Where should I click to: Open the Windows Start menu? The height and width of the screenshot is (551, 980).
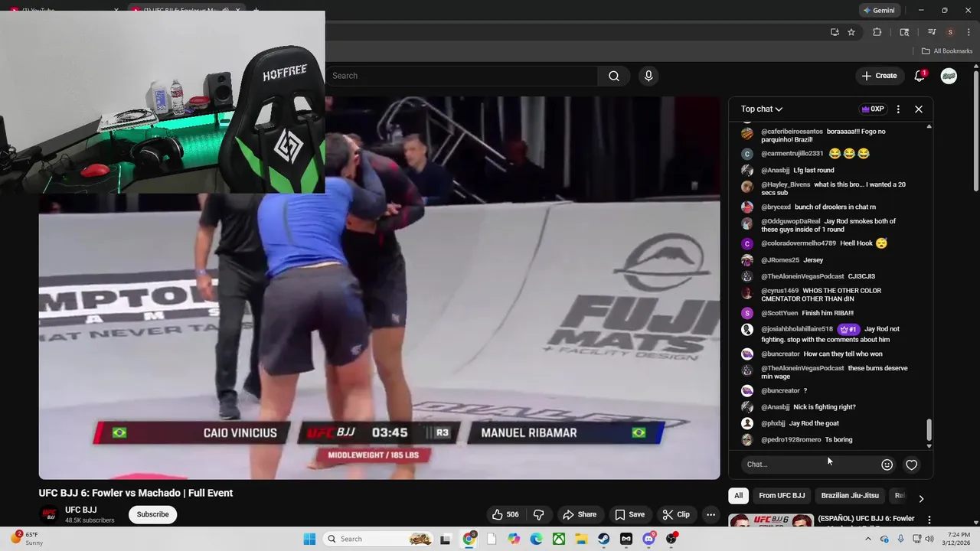point(309,539)
